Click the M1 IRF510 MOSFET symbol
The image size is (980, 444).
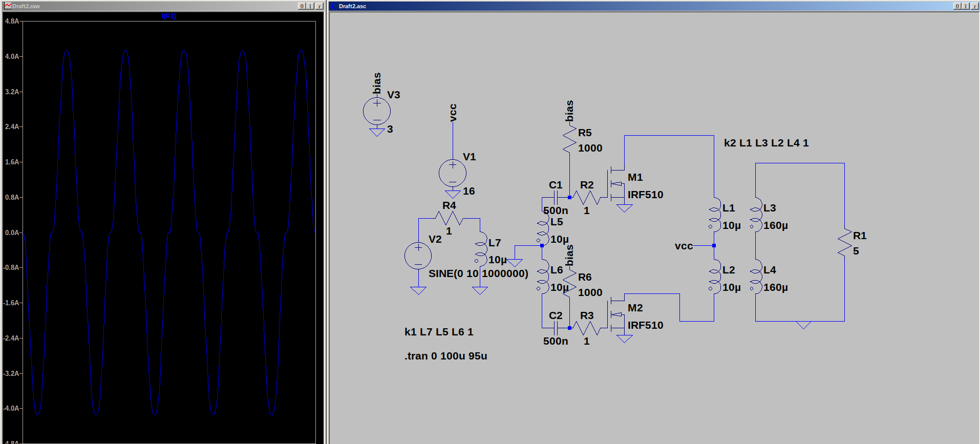pyautogui.click(x=616, y=184)
